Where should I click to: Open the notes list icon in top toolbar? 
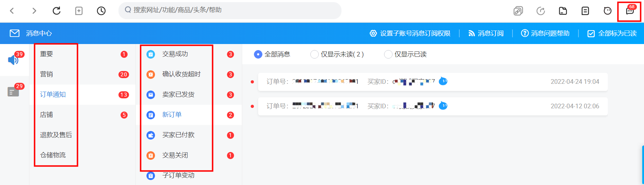click(x=585, y=11)
